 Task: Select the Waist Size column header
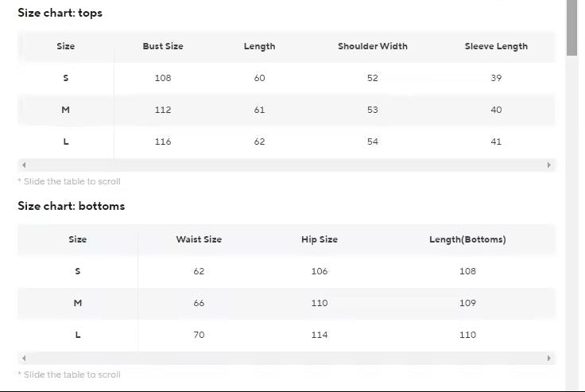click(199, 239)
